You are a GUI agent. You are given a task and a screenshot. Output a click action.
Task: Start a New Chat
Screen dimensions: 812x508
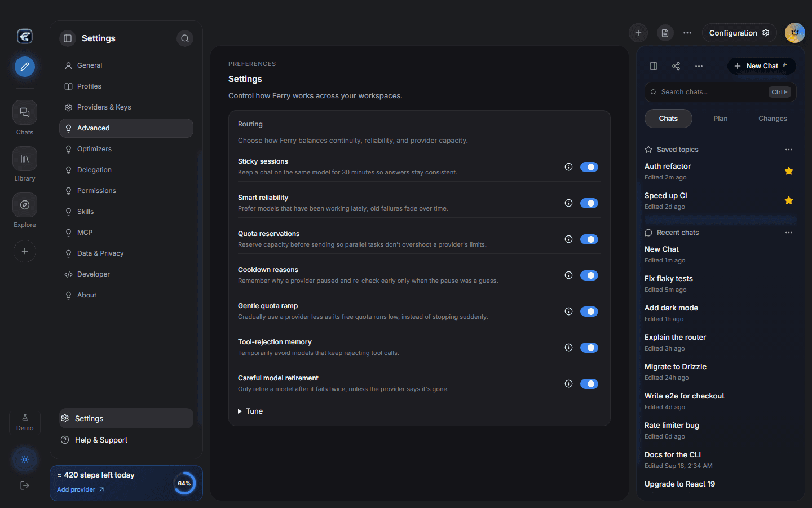click(761, 66)
